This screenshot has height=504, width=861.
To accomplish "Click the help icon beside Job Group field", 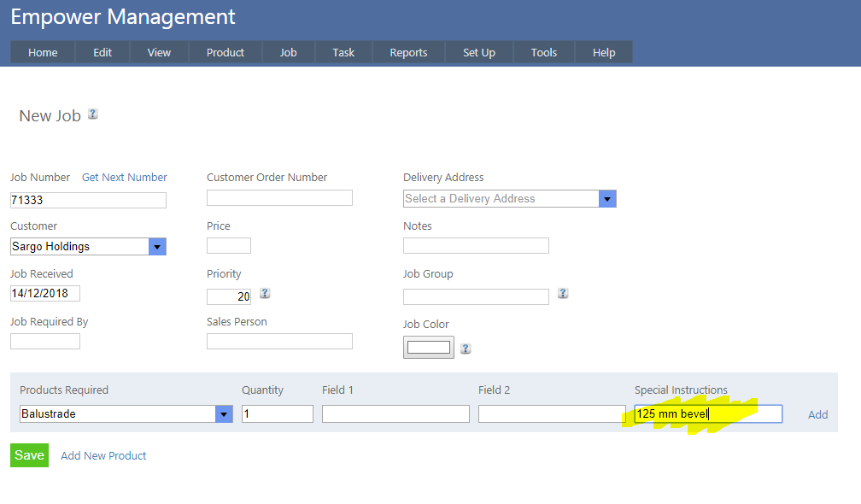I will click(563, 293).
